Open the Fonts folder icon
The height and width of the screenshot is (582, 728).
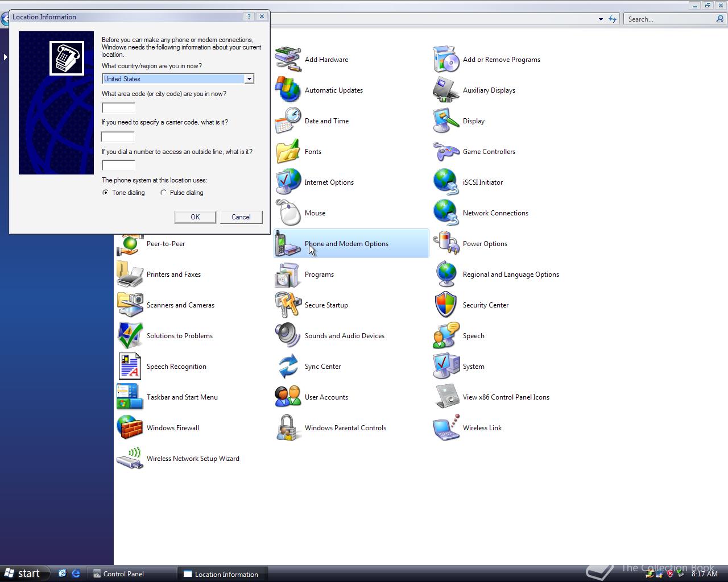[288, 151]
